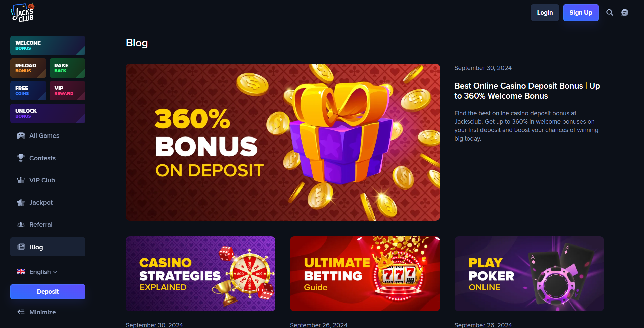This screenshot has height=328, width=644.
Task: Expand the English language dropdown
Action: 37,272
